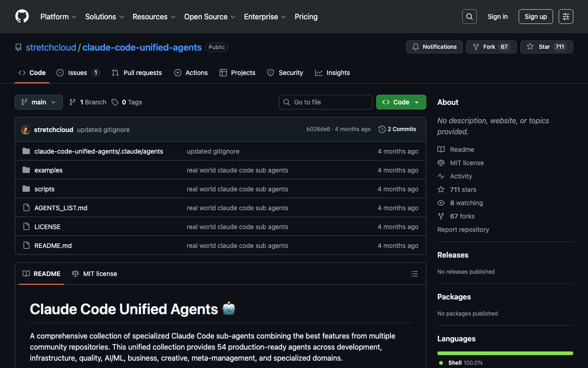Switch to the Issues tab

(x=78, y=73)
